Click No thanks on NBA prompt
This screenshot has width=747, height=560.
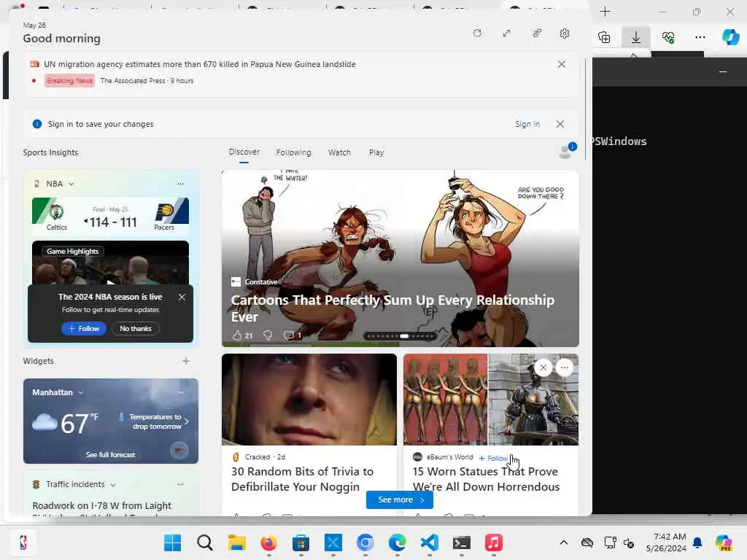point(135,329)
